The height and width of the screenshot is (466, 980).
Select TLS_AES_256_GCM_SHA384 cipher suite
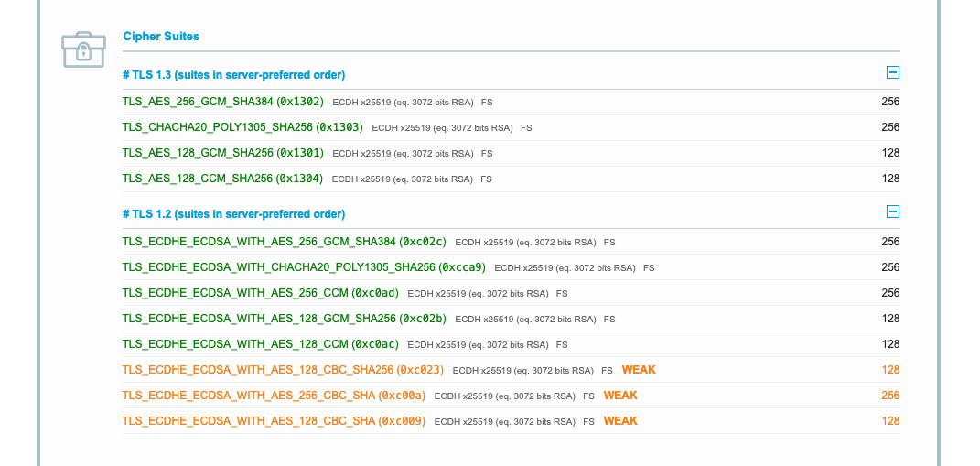point(222,102)
